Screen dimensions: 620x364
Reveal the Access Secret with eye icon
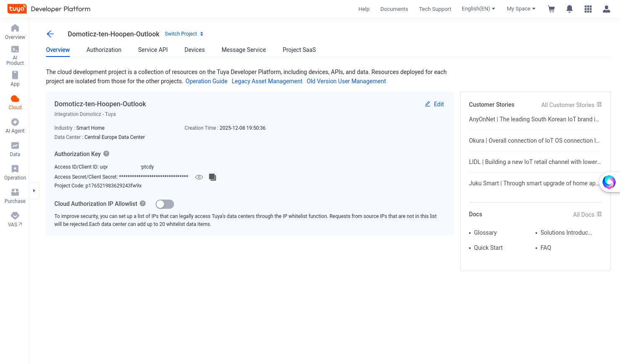pos(199,177)
